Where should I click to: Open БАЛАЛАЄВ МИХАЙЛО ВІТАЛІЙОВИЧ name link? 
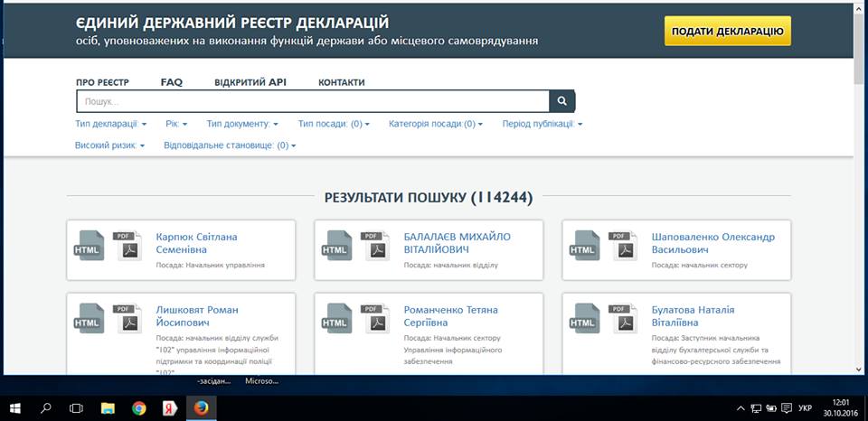[x=458, y=243]
